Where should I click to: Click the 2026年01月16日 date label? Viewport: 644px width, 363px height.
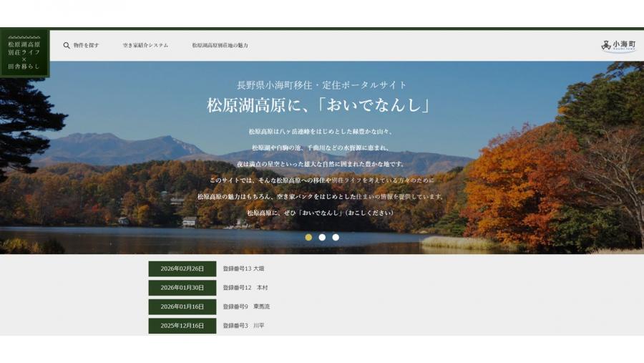(182, 306)
